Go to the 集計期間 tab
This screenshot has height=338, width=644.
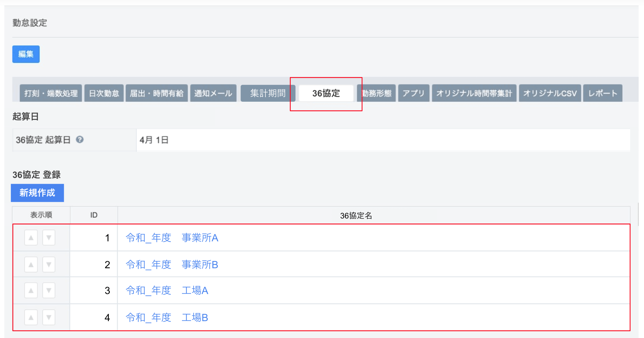pos(268,93)
